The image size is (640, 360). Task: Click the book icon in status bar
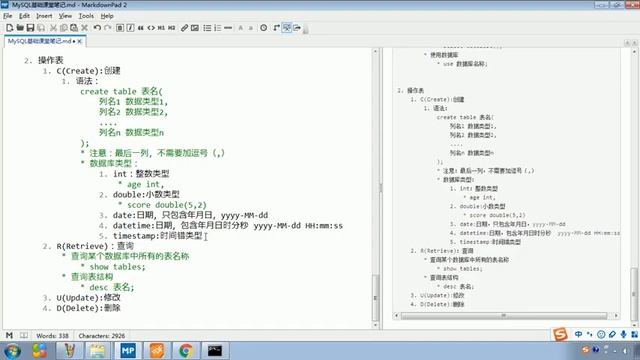coord(24,336)
